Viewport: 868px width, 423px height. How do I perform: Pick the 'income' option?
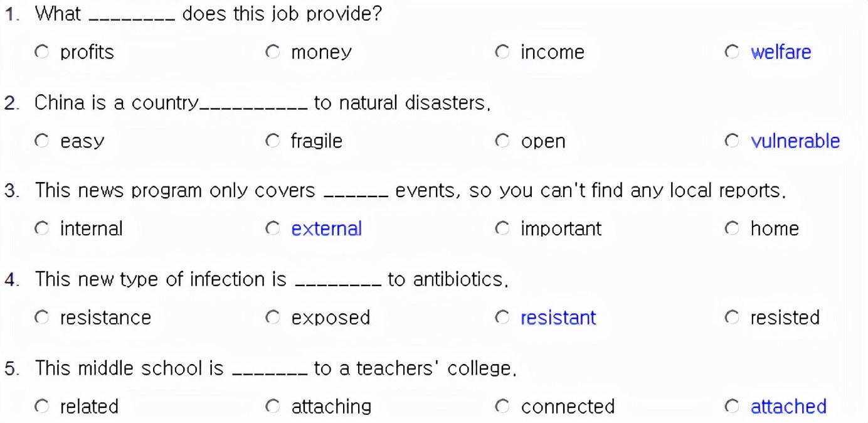click(x=502, y=52)
